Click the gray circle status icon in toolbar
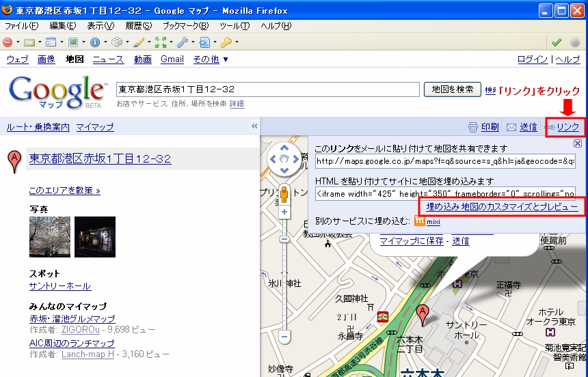 (x=575, y=42)
